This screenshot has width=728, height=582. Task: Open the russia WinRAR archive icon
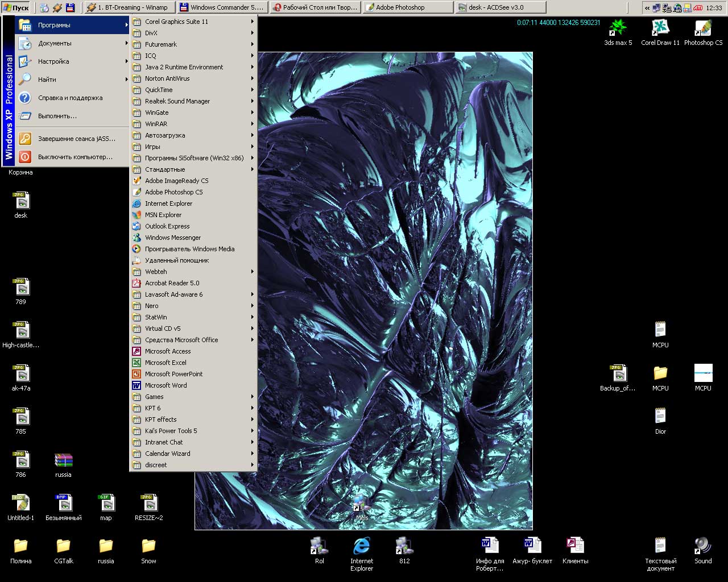click(63, 461)
